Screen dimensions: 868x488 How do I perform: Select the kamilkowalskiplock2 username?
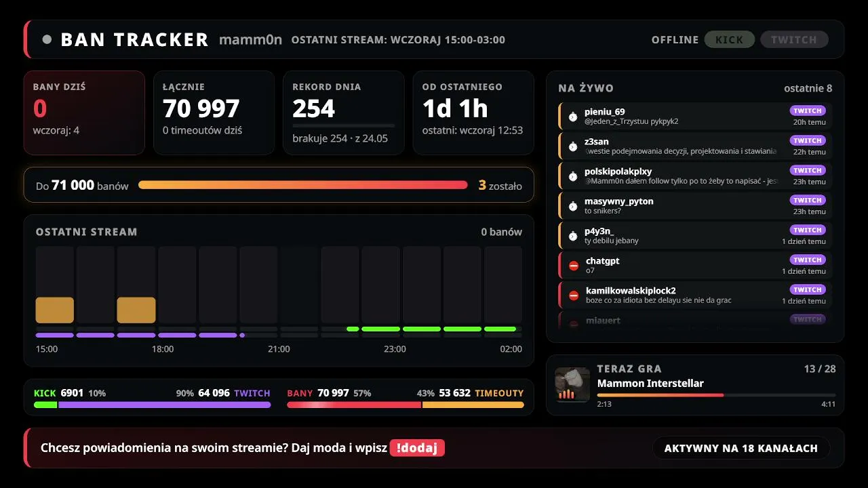[x=631, y=291]
